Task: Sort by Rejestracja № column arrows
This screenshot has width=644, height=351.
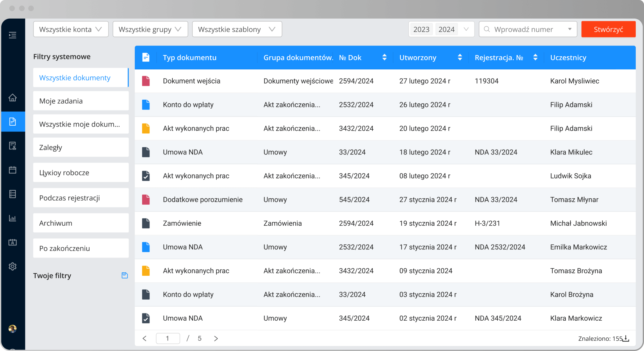Action: click(x=535, y=57)
